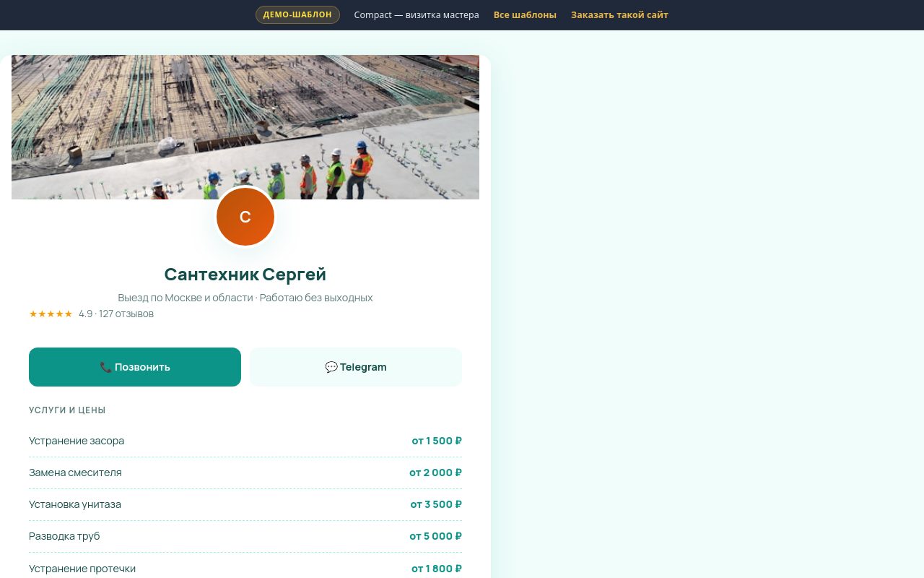Select the Устранение протечки service row
Screen dimensions: 924x578
[x=245, y=568]
